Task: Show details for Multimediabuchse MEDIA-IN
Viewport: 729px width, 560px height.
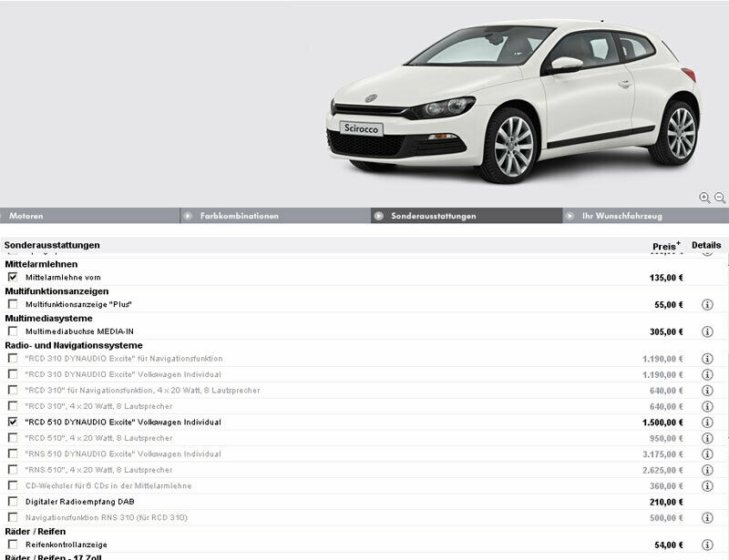Action: pyautogui.click(x=706, y=331)
